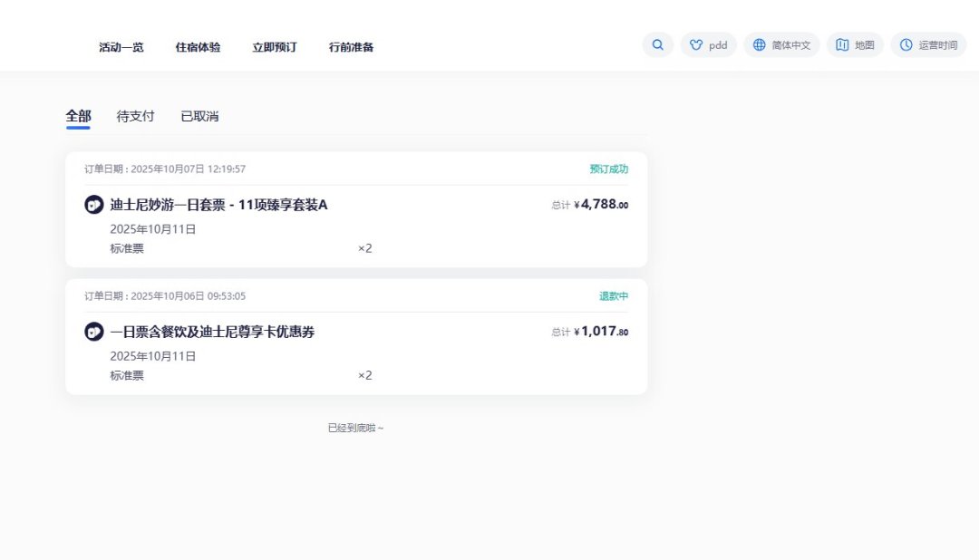
Task: Click the map icon in header
Action: (x=842, y=45)
